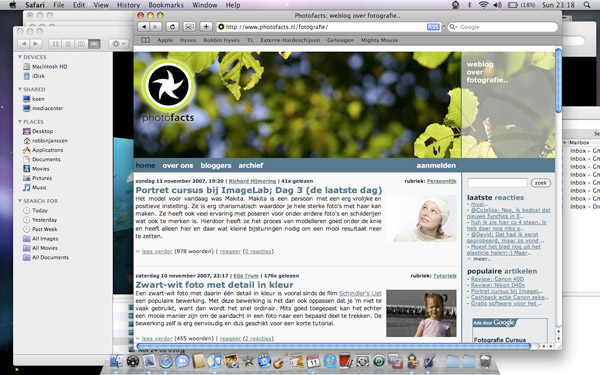Open the Finder action gear dropdown
The width and height of the screenshot is (600, 375).
coord(117,44)
